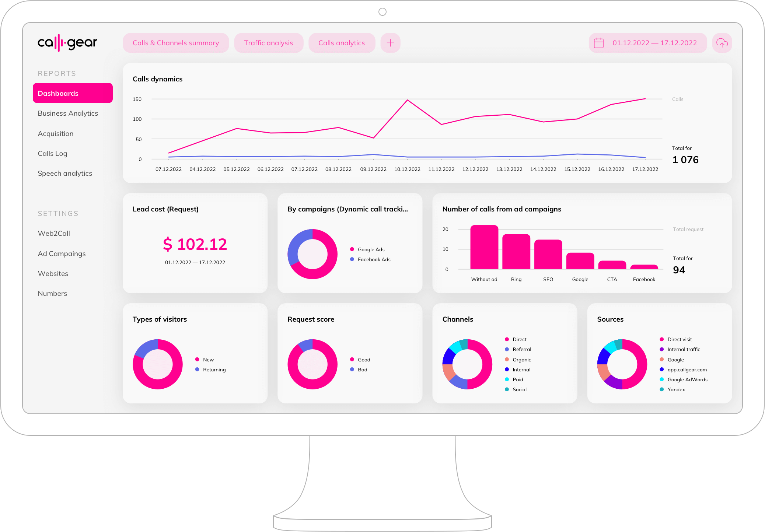The height and width of the screenshot is (532, 765).
Task: Toggle Bad request score legend entry
Action: click(362, 370)
